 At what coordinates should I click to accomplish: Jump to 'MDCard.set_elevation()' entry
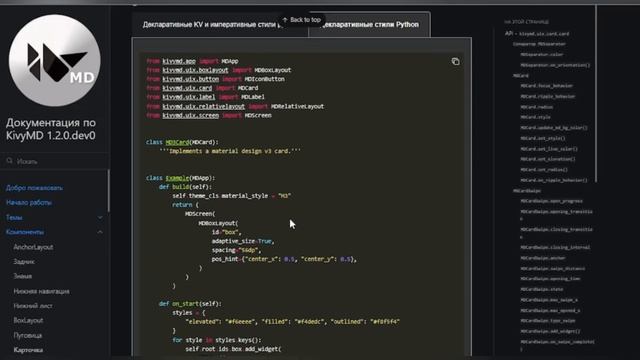548,159
